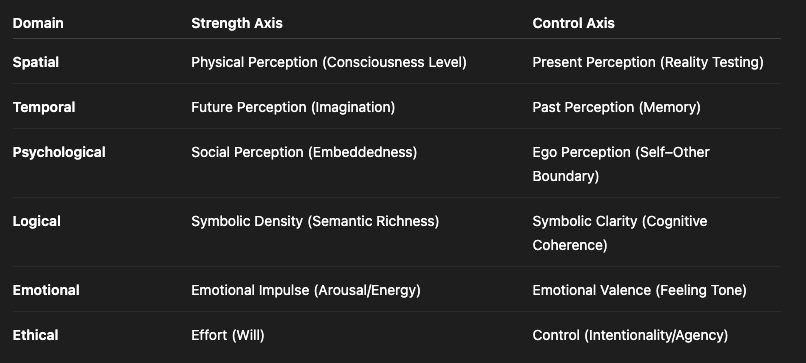
Task: Click the Control Axis column header
Action: point(573,23)
